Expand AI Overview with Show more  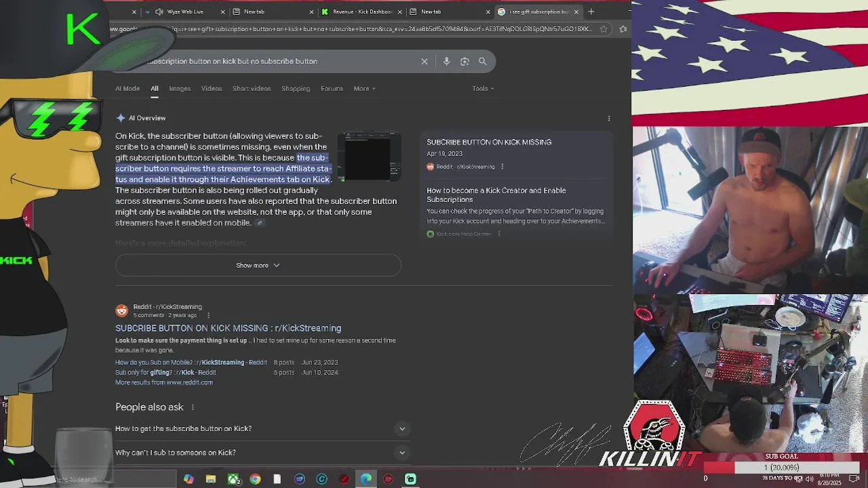(258, 265)
